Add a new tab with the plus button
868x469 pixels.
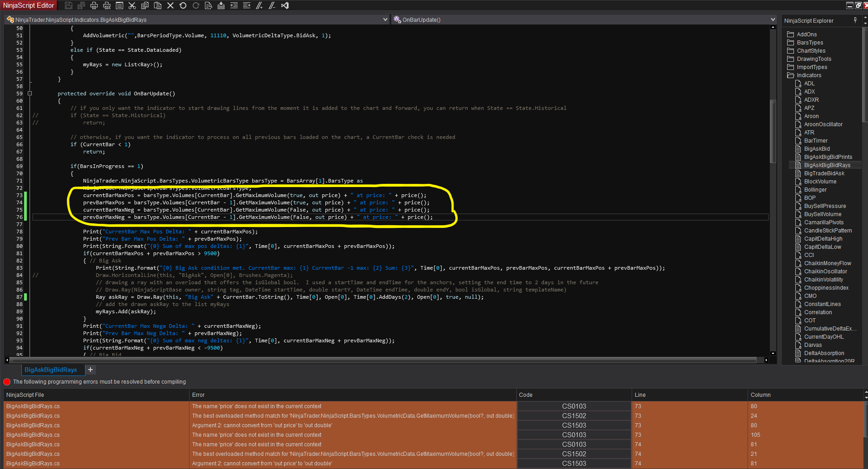(x=90, y=370)
